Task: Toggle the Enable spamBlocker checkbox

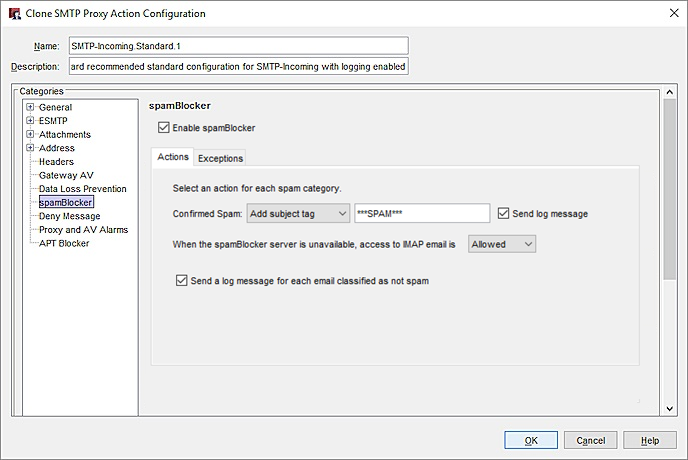Action: click(x=164, y=128)
